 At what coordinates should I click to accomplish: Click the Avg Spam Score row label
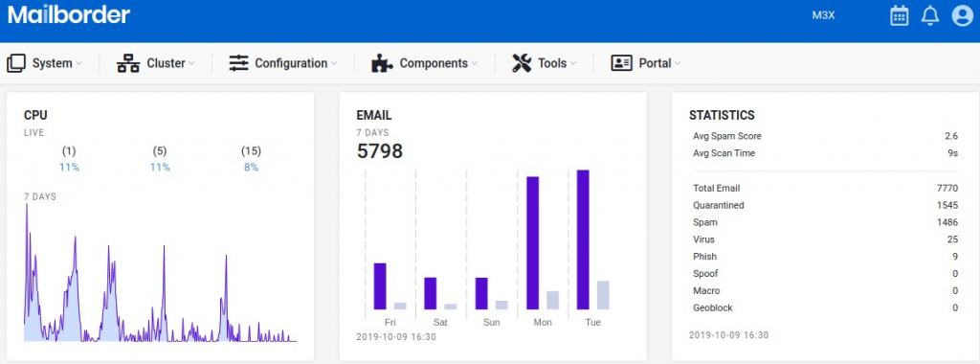pyautogui.click(x=727, y=136)
